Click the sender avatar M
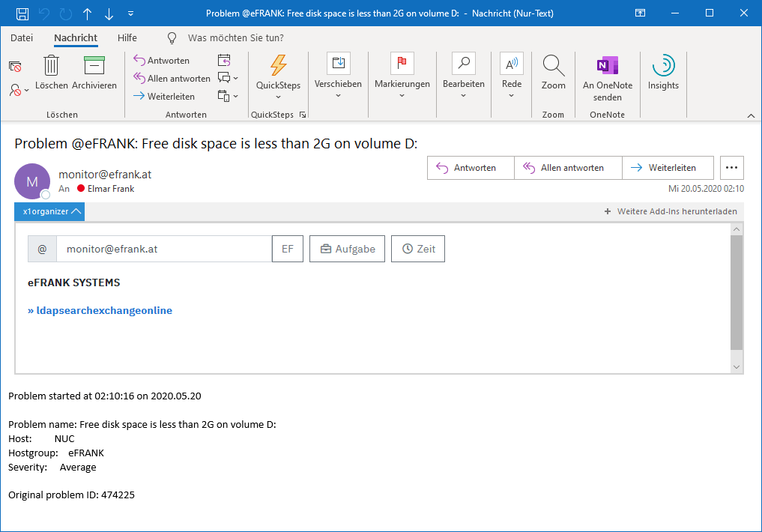This screenshot has height=532, width=762. click(32, 181)
